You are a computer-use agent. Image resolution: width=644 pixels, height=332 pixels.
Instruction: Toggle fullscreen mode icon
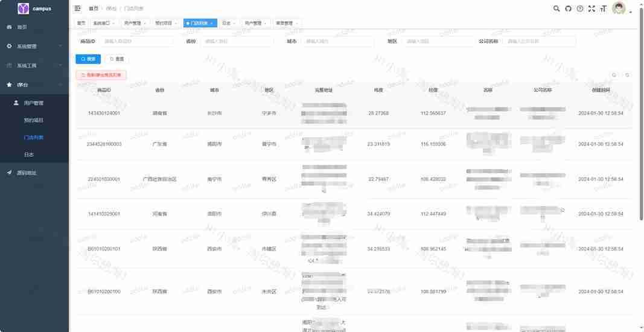pos(591,8)
